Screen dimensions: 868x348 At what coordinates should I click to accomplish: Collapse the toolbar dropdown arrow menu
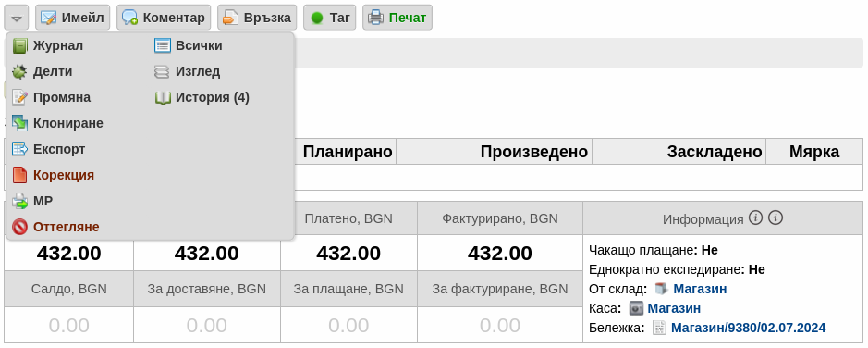(17, 18)
